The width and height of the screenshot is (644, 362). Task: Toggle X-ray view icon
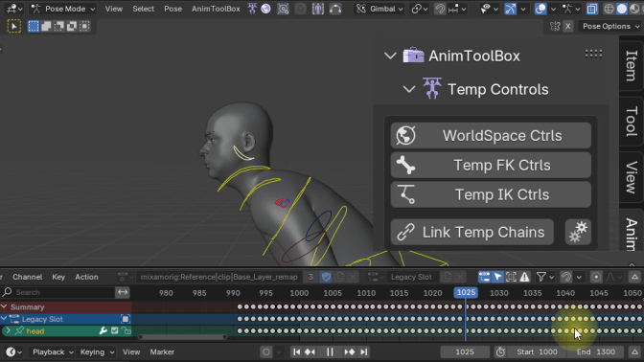point(592,9)
